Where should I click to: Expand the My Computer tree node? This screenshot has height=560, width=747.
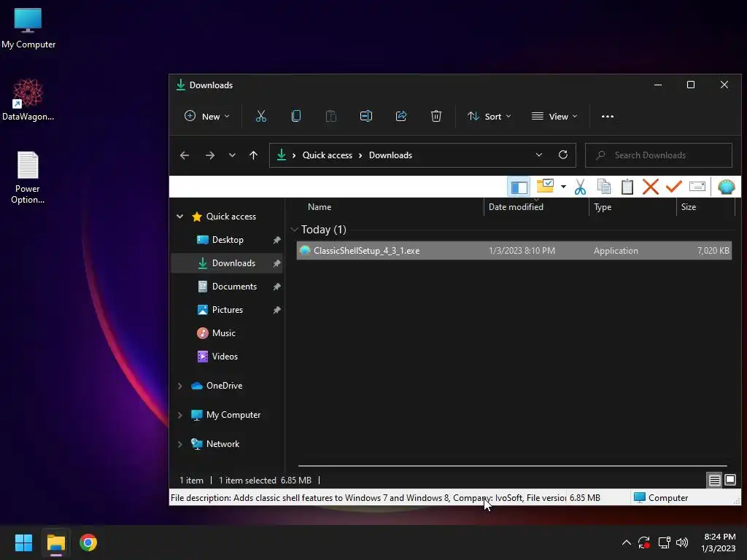179,415
